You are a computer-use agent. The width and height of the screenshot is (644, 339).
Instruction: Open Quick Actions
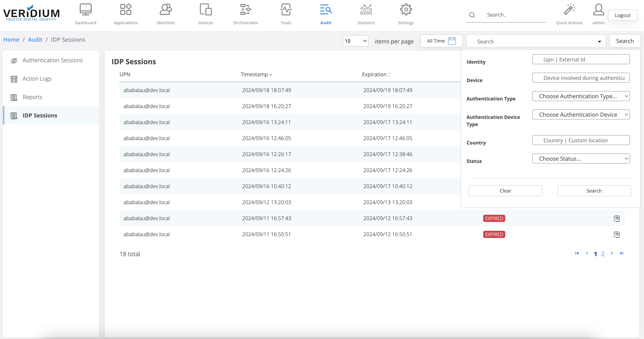coord(569,14)
